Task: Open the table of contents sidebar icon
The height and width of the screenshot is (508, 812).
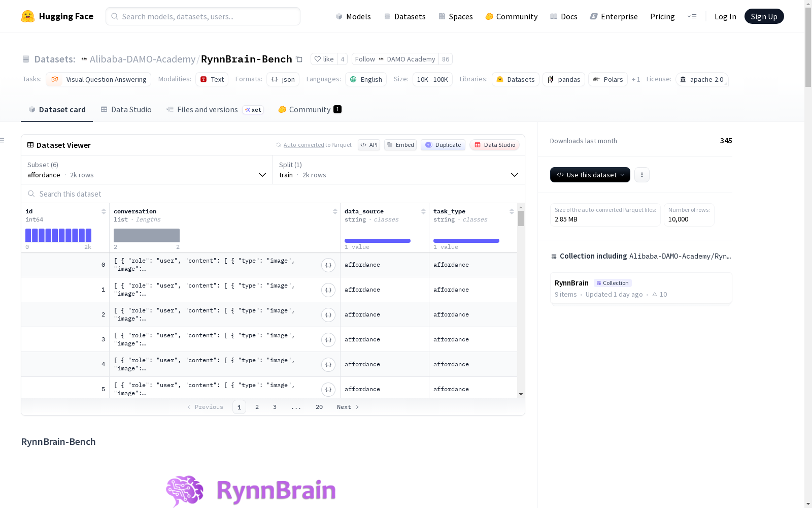Action: point(3,140)
